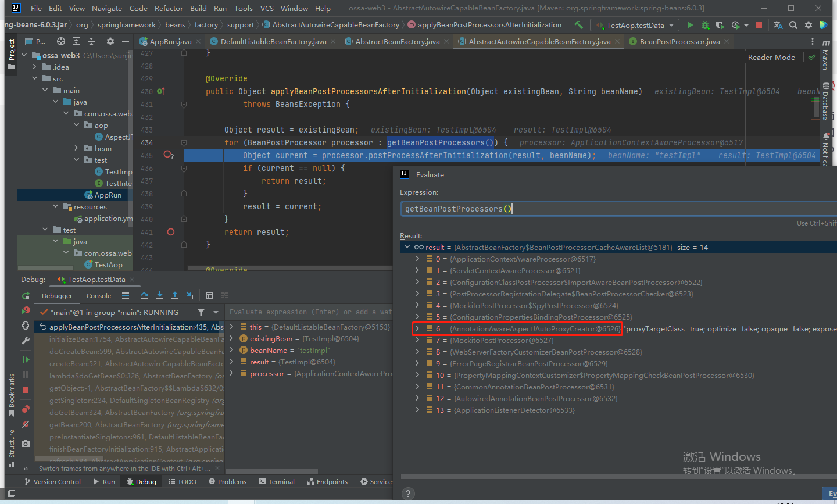Click Rerun TestAop.testData in Debug panel
Image resolution: width=837 pixels, height=504 pixels.
pyautogui.click(x=26, y=296)
